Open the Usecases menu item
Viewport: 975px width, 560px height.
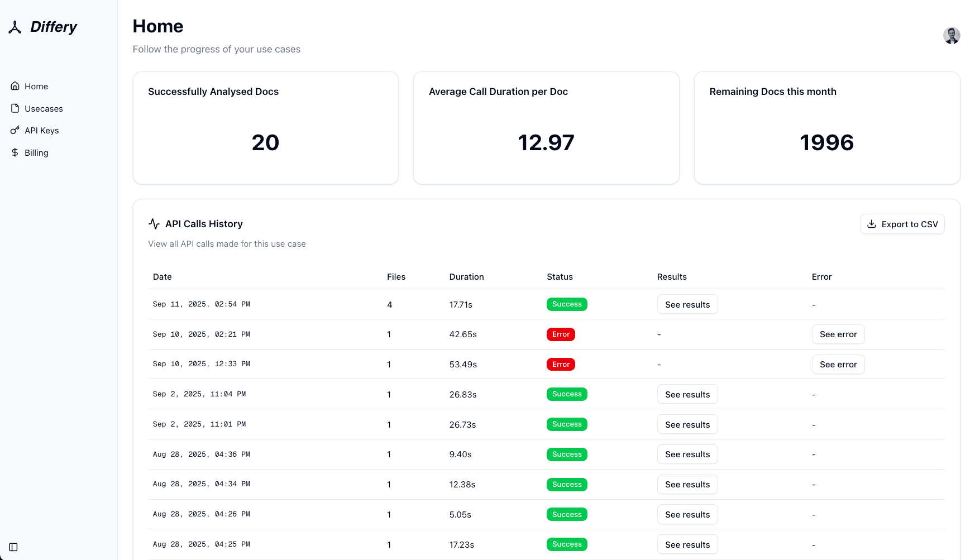click(x=44, y=108)
